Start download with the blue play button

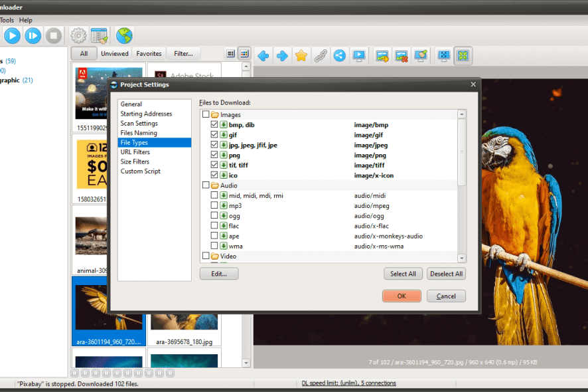click(x=12, y=36)
